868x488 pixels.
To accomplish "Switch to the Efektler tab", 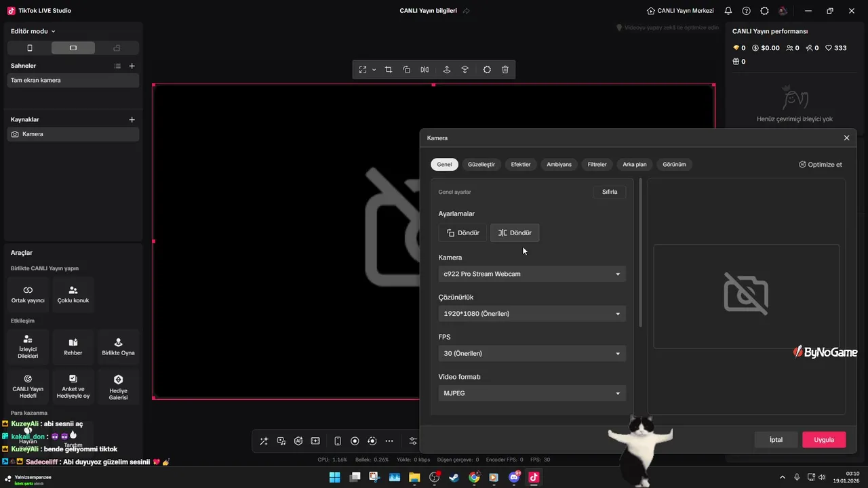I will tap(521, 164).
